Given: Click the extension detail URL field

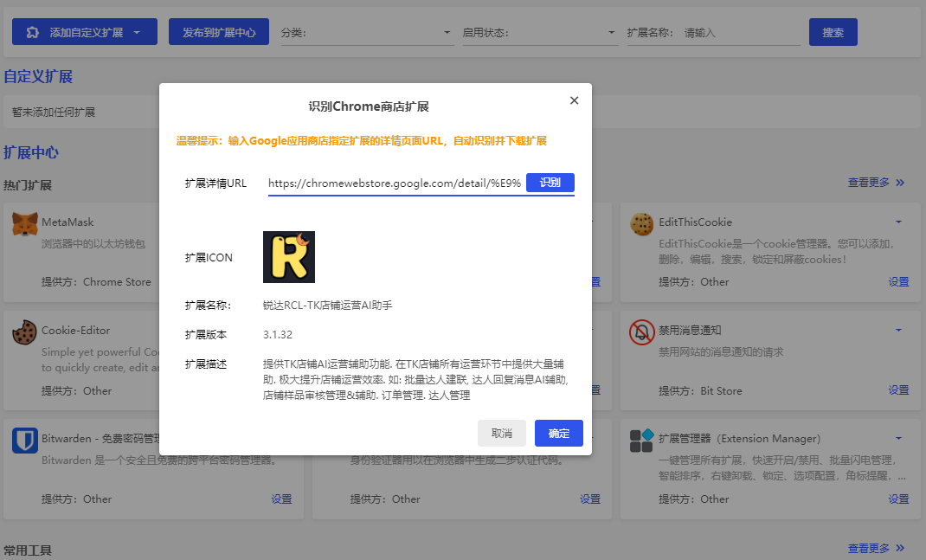Looking at the screenshot, I should (x=394, y=183).
